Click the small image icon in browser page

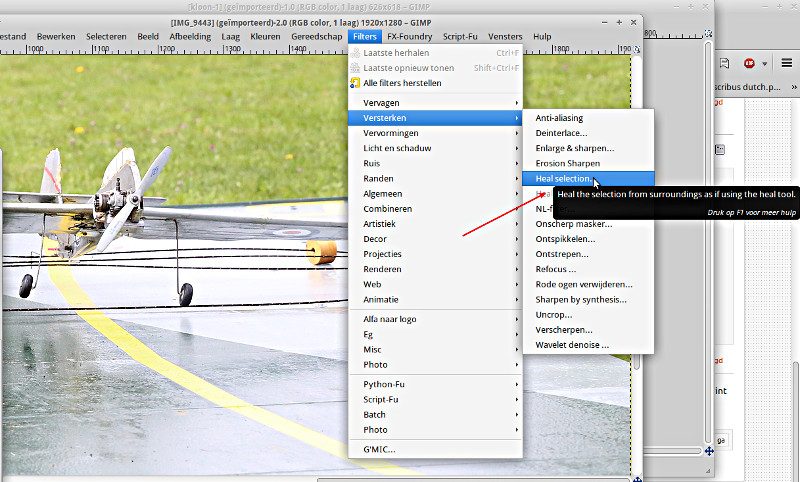point(720,149)
